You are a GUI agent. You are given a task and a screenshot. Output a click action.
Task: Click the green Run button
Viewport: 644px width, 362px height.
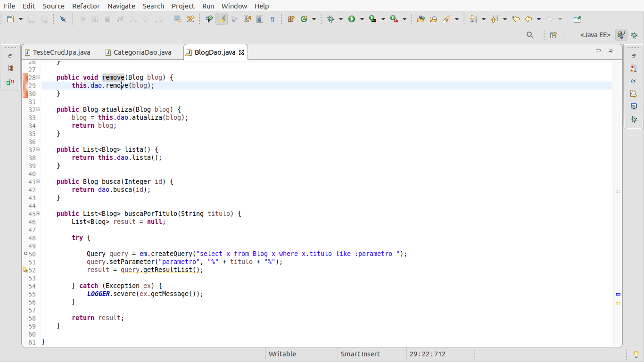[x=352, y=19]
